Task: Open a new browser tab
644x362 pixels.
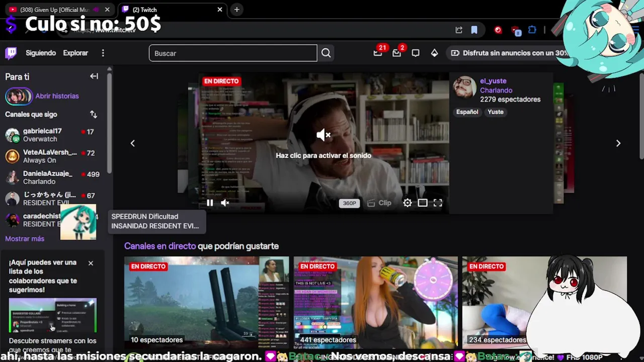Action: (236, 10)
